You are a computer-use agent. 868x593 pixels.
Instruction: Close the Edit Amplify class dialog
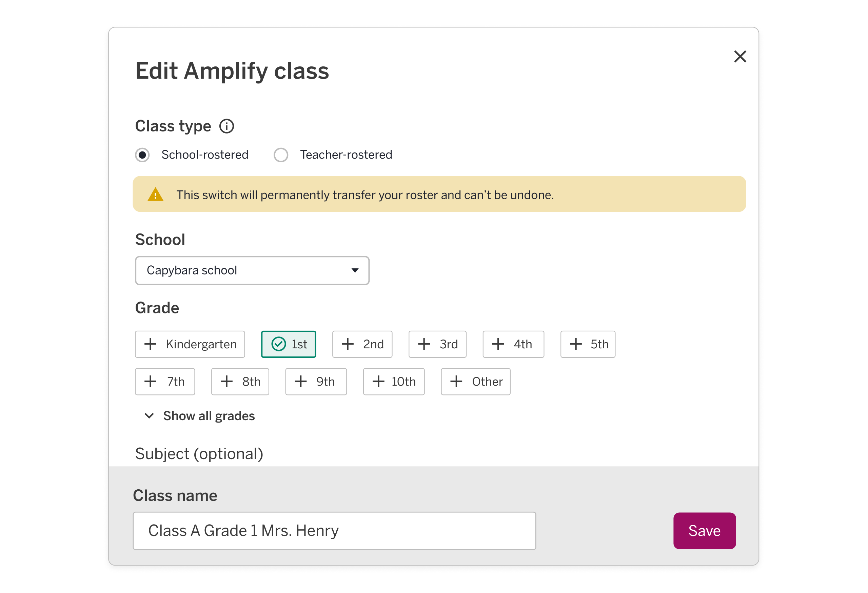[740, 57]
